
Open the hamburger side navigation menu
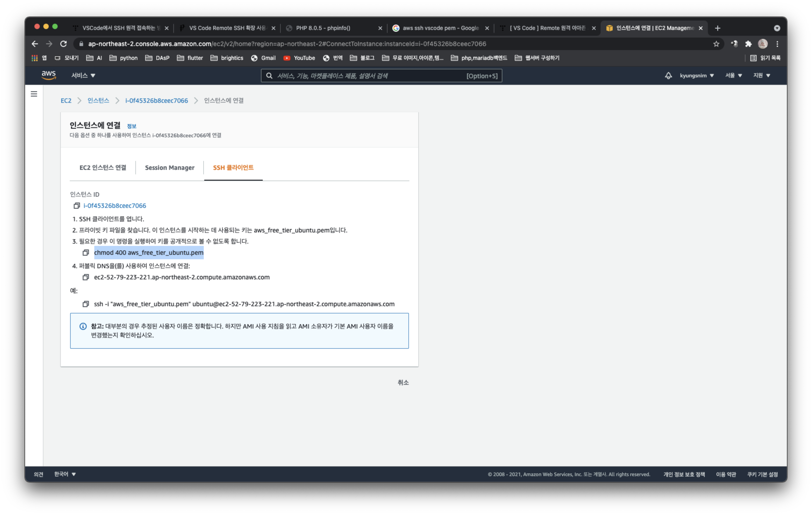[x=34, y=94]
